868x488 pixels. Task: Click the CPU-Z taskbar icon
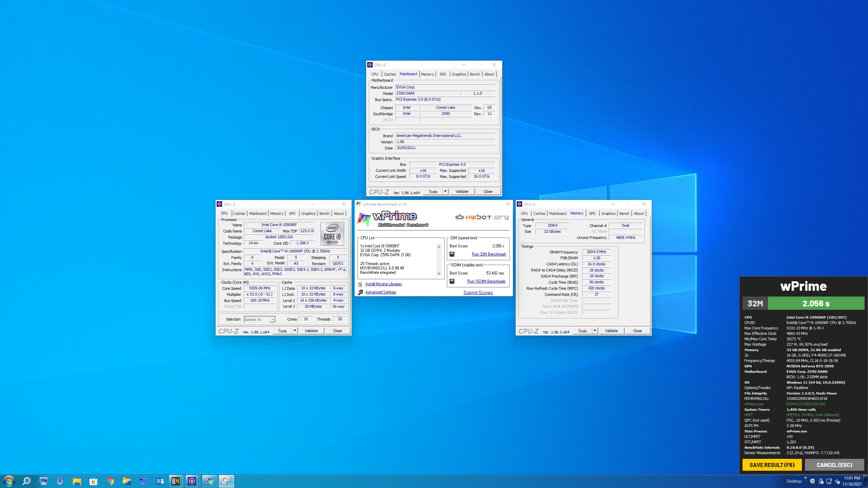click(192, 481)
